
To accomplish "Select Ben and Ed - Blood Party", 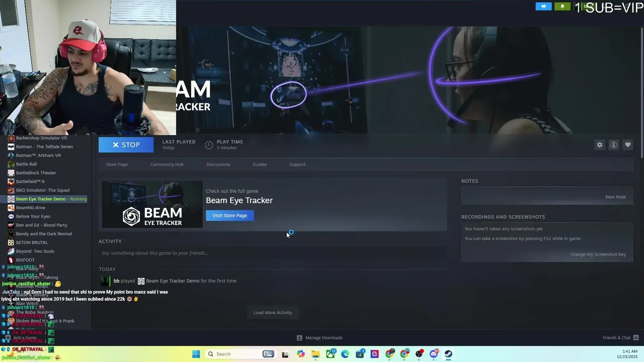I will 41,225.
